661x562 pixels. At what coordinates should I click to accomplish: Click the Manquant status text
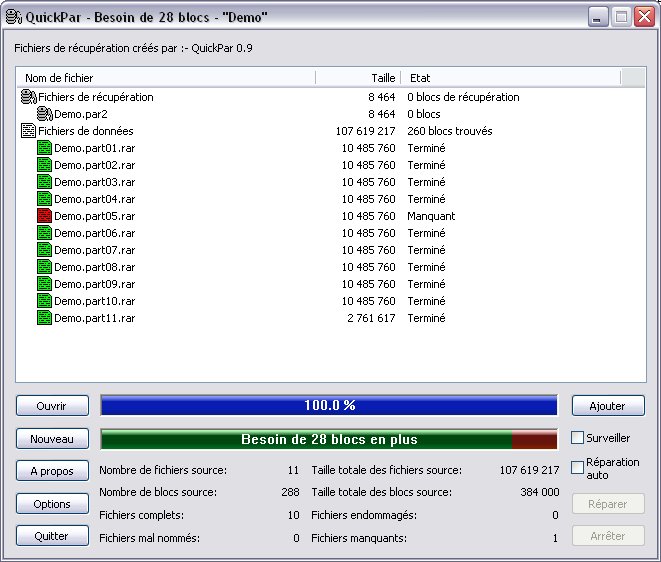tap(431, 216)
